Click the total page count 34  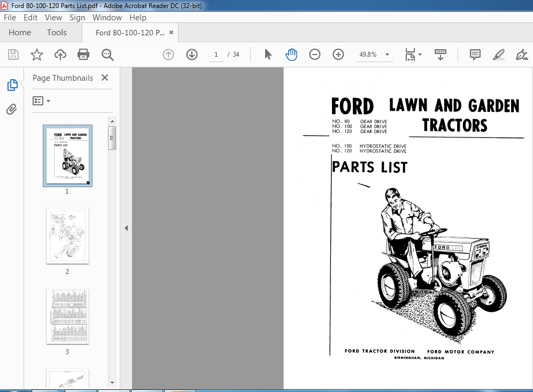[x=236, y=55]
